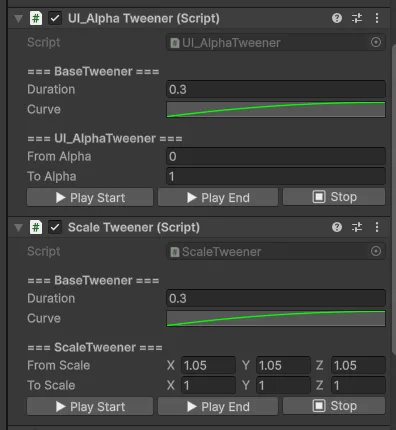396x430 pixels.
Task: Stop the UI_Alpha Tweener playback
Action: (x=334, y=197)
